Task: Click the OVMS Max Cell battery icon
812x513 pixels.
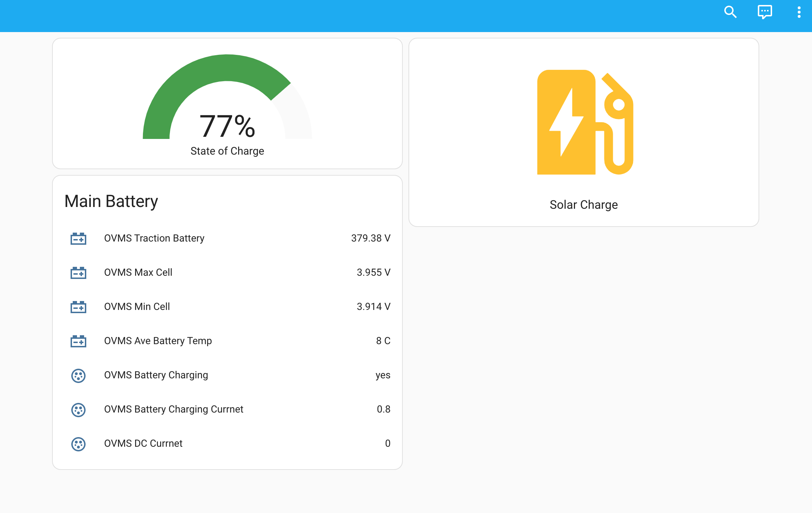Action: 78,273
